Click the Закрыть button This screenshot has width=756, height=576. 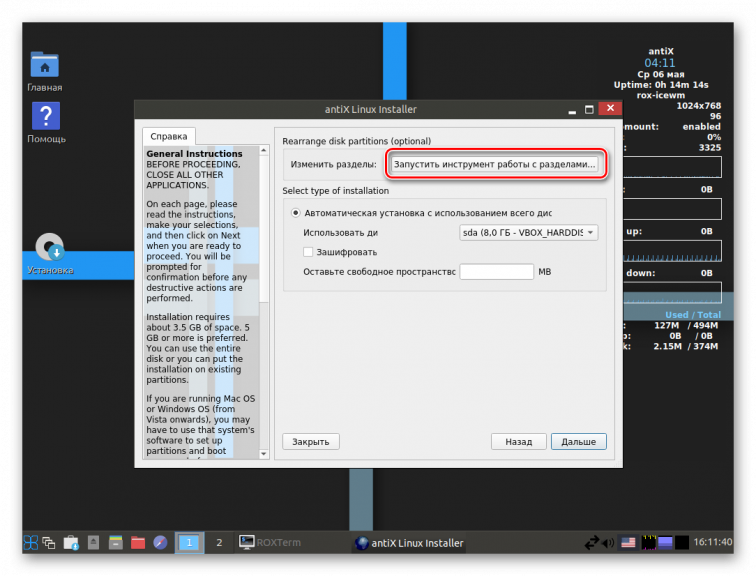click(x=310, y=442)
